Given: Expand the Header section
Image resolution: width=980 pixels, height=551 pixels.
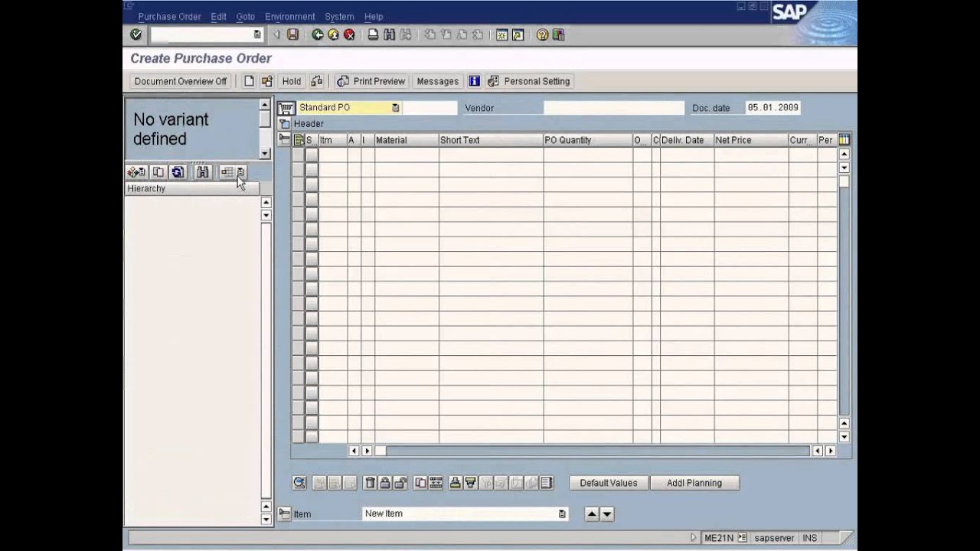Looking at the screenshot, I should 285,124.
